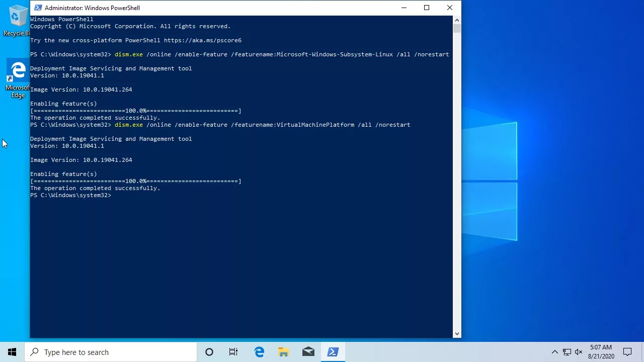This screenshot has width=644, height=362.
Task: Click the first 100.0% progress bar line
Action: pos(136,111)
